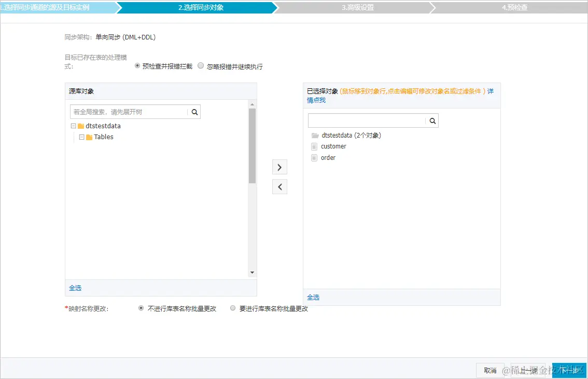Screen dimensions: 588x379
Task: Click the customer table icon
Action: (314, 146)
